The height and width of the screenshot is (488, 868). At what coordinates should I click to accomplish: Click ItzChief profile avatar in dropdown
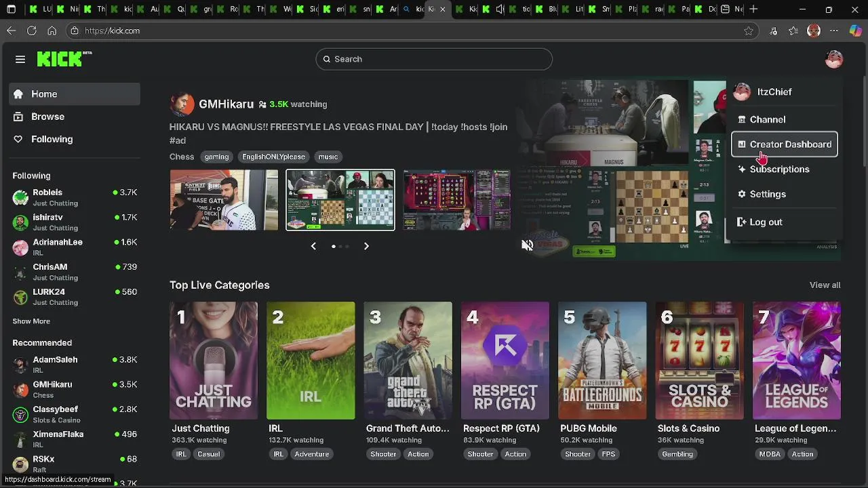click(x=742, y=91)
